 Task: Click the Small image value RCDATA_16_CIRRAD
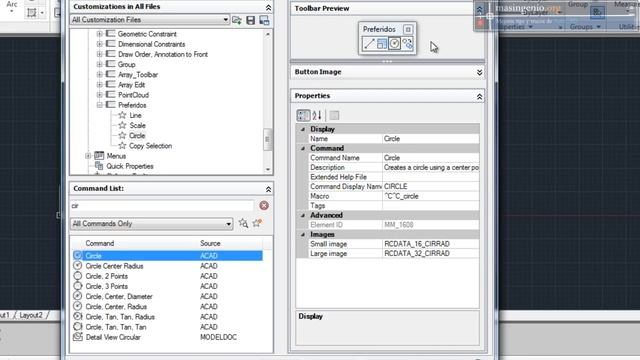431,244
